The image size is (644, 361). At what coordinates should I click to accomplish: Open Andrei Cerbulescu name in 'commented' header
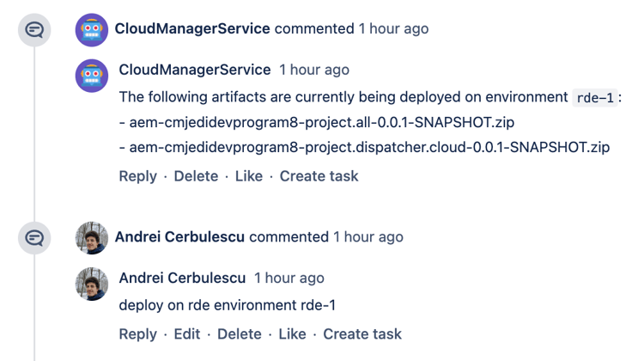coord(179,237)
